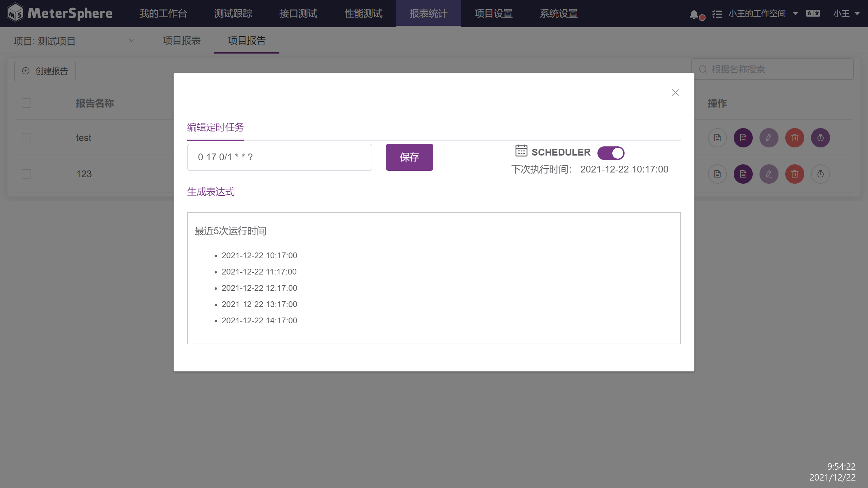
Task: Click the 操作 column header
Action: pyautogui.click(x=717, y=103)
